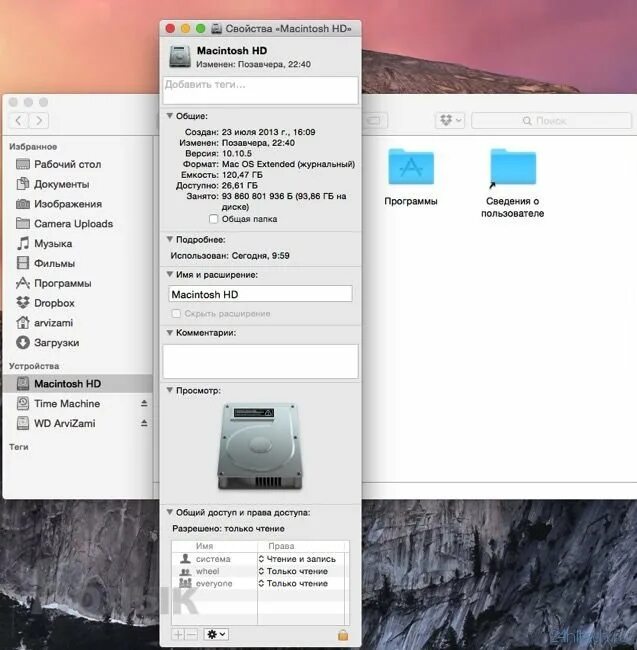
Task: Open Dropbox in Finder sidebar
Action: (46, 303)
